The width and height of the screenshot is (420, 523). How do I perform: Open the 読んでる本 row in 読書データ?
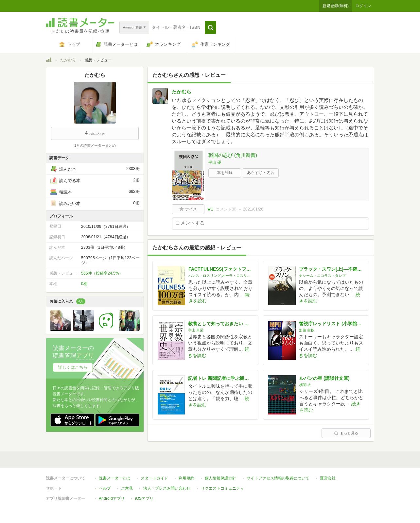pyautogui.click(x=95, y=180)
